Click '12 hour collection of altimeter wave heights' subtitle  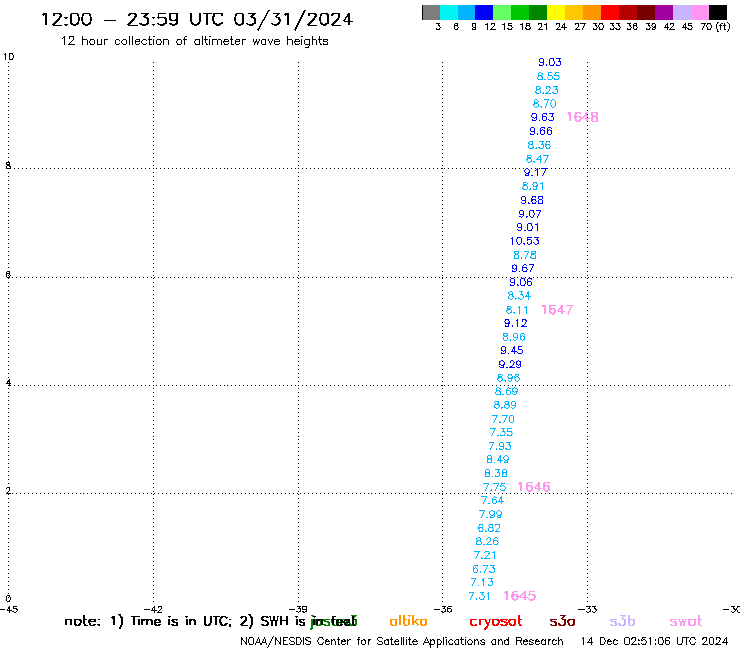[194, 42]
